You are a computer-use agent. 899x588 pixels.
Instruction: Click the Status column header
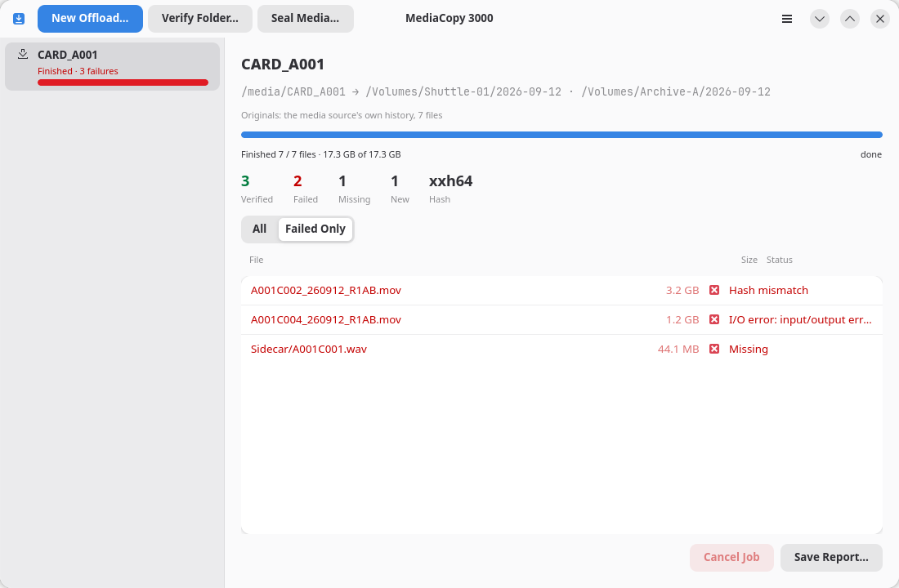click(779, 260)
